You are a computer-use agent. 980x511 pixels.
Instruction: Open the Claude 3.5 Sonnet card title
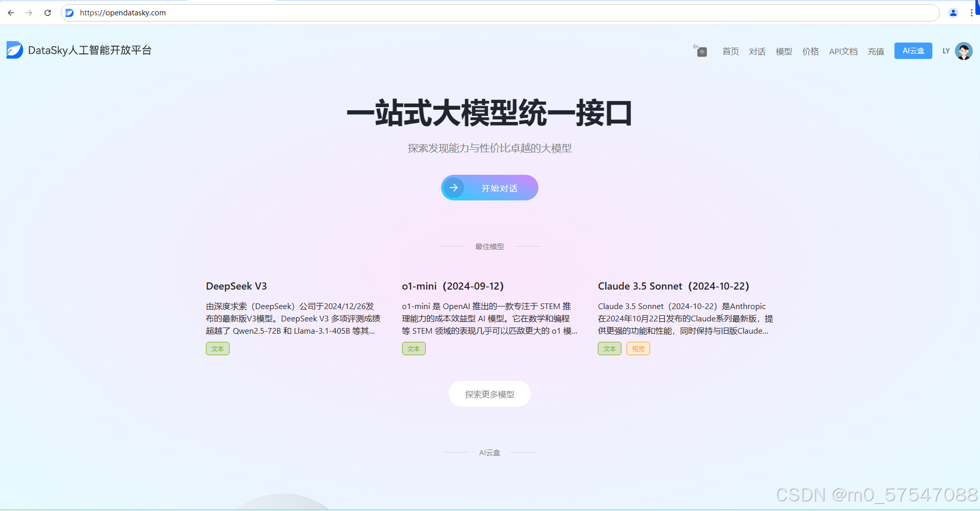pyautogui.click(x=674, y=286)
